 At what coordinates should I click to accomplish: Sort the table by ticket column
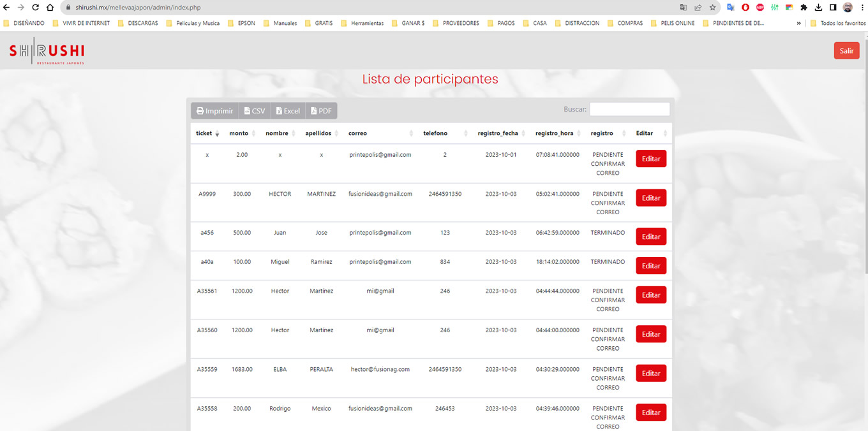(207, 133)
